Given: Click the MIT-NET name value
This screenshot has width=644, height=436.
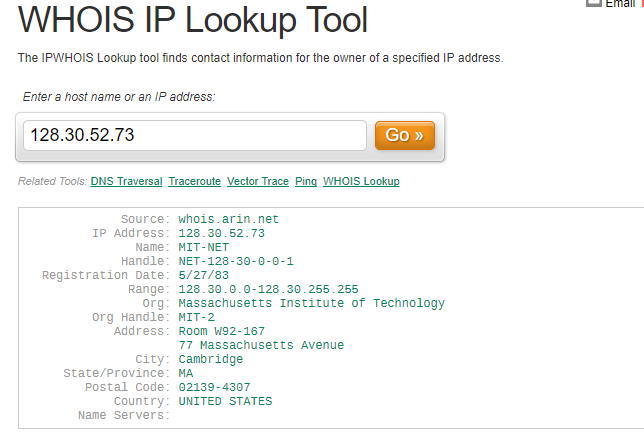Looking at the screenshot, I should pos(203,247).
